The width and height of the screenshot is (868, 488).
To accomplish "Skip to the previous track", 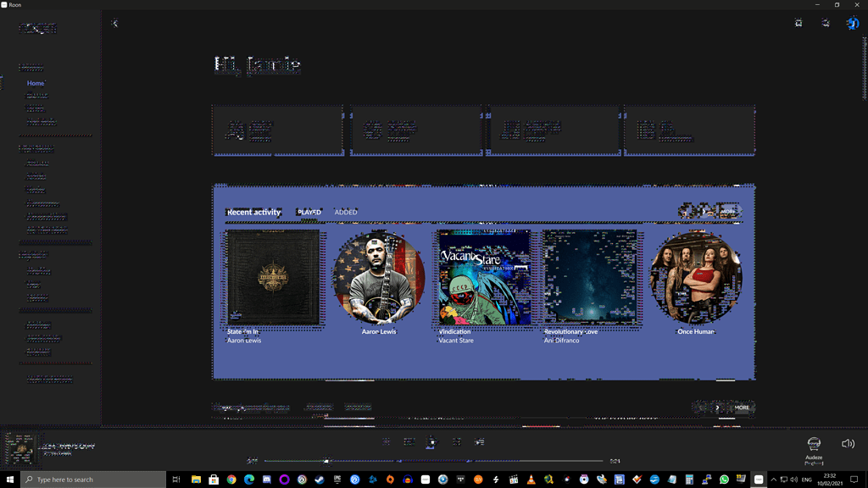I will tap(409, 441).
